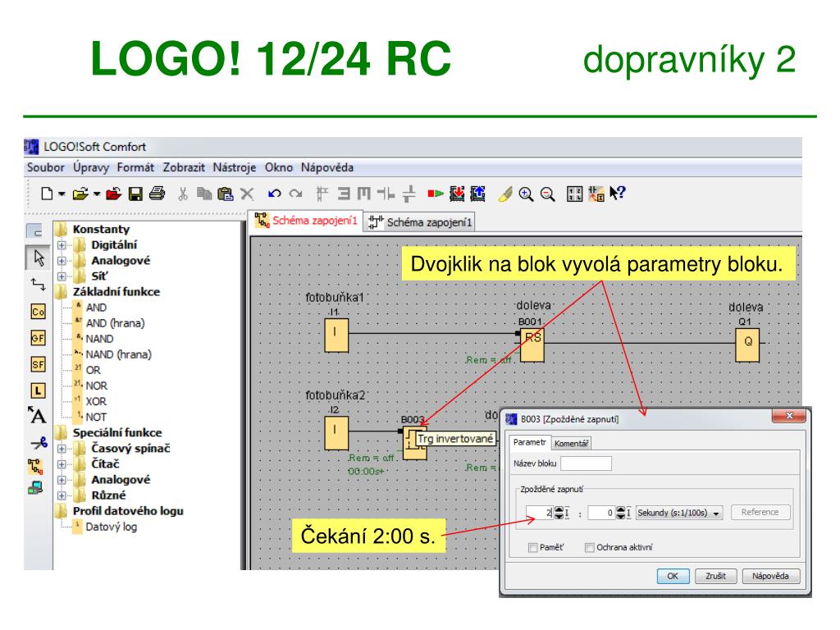
Task: Click the Paste clipboard icon
Action: click(x=226, y=194)
